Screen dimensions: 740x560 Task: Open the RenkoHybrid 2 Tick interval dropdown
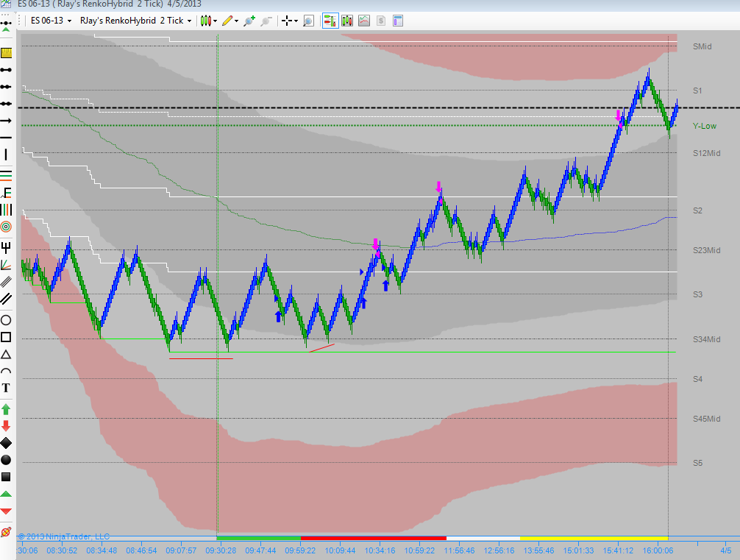coord(136,21)
